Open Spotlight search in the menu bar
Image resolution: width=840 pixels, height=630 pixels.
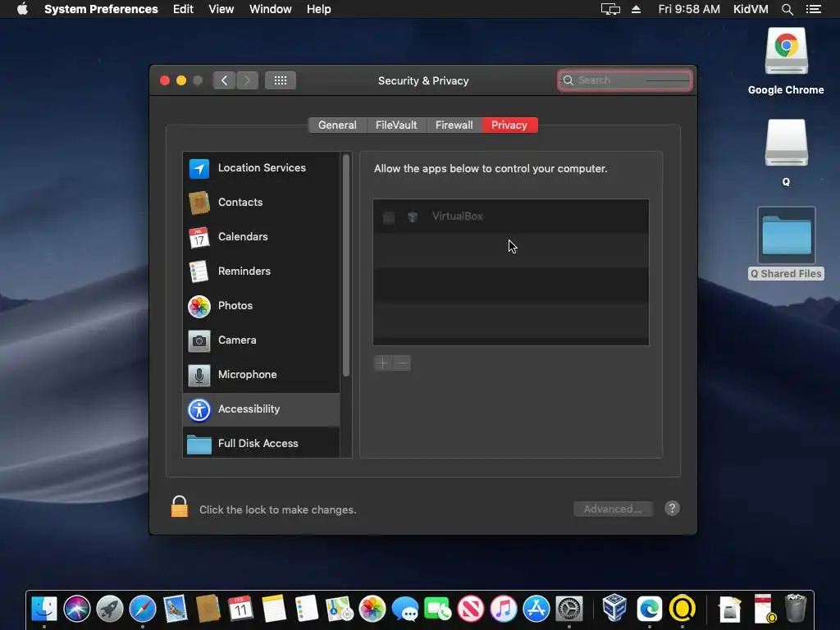787,9
